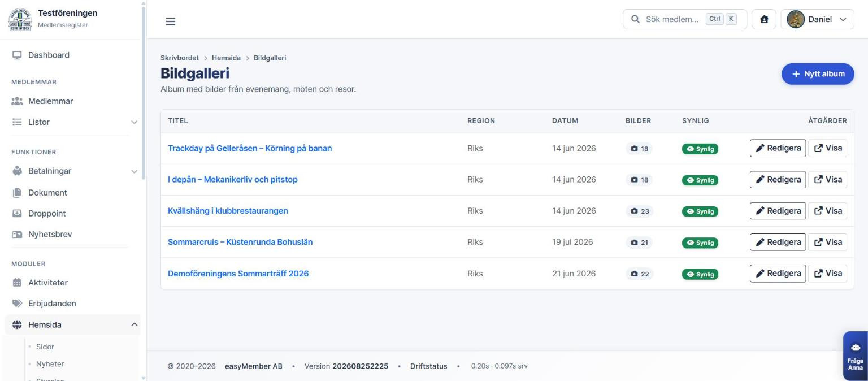The image size is (868, 381).
Task: Toggle Synlig badge for Demoföreningens Sommarträff
Action: tap(700, 274)
